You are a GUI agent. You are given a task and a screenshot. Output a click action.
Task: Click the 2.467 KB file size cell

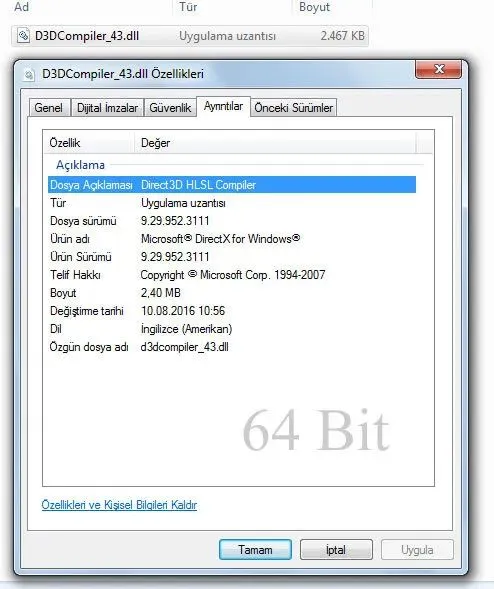(x=342, y=36)
